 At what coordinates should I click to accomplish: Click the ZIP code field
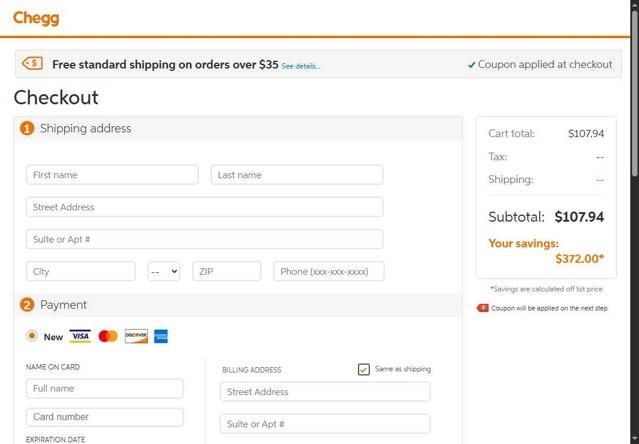[227, 271]
